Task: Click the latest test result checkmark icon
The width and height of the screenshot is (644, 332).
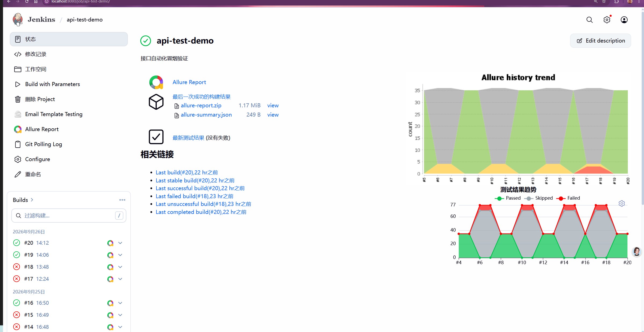Action: [x=156, y=137]
